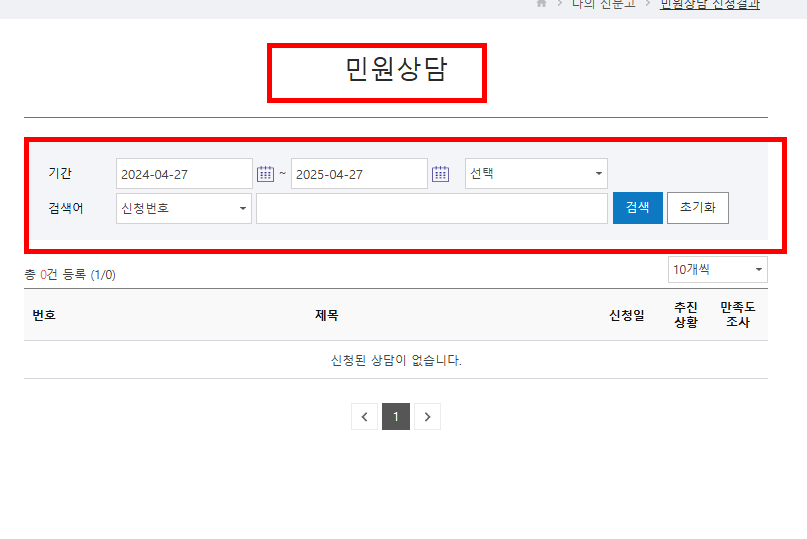Click the 초기화 reset button
Screen dimensions: 807x539
(698, 207)
